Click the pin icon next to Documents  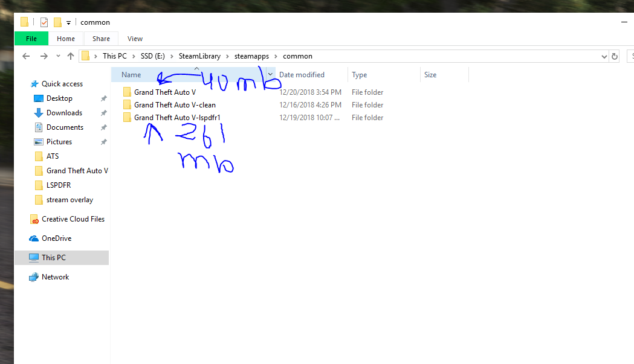(103, 127)
